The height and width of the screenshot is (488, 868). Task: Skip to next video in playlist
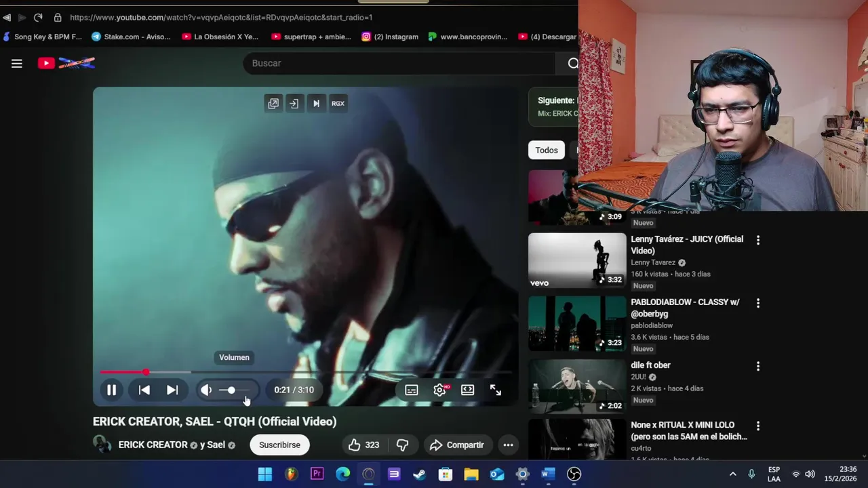pyautogui.click(x=172, y=390)
